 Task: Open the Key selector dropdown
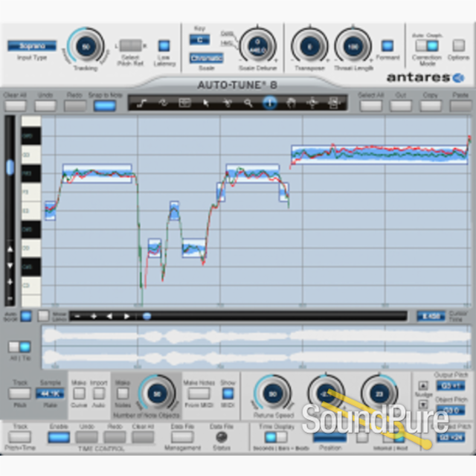[x=199, y=39]
